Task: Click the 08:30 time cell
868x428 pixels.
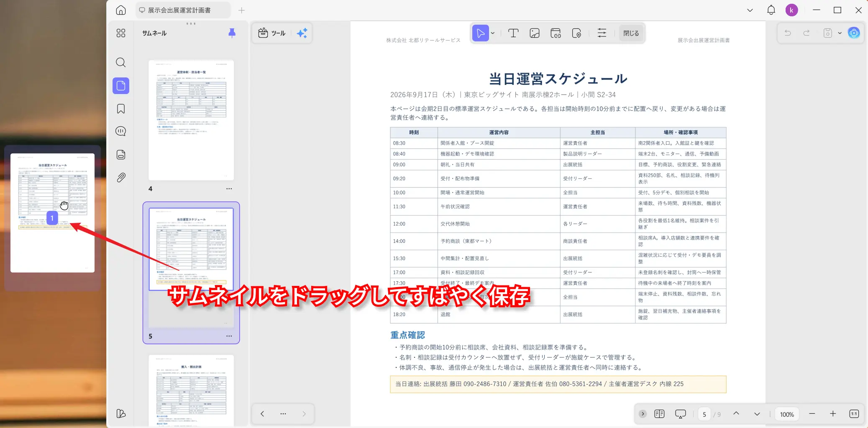Action: tap(414, 143)
